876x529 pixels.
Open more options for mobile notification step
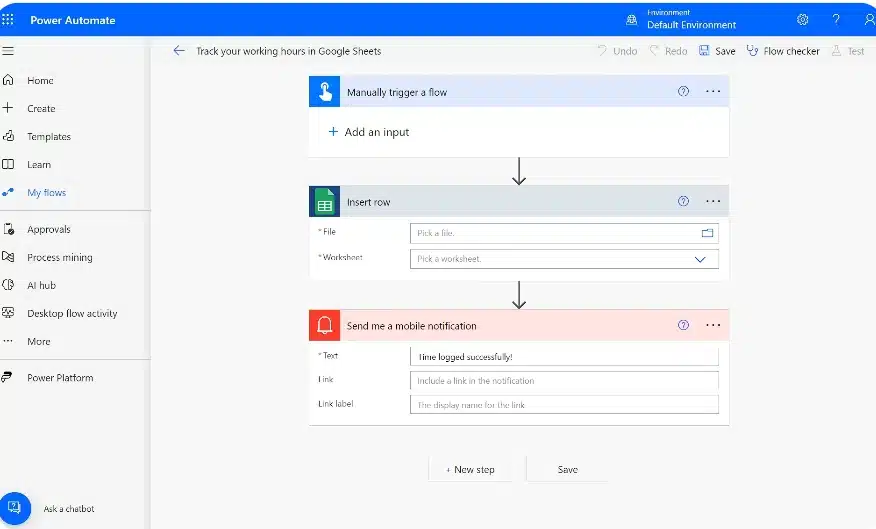point(713,325)
